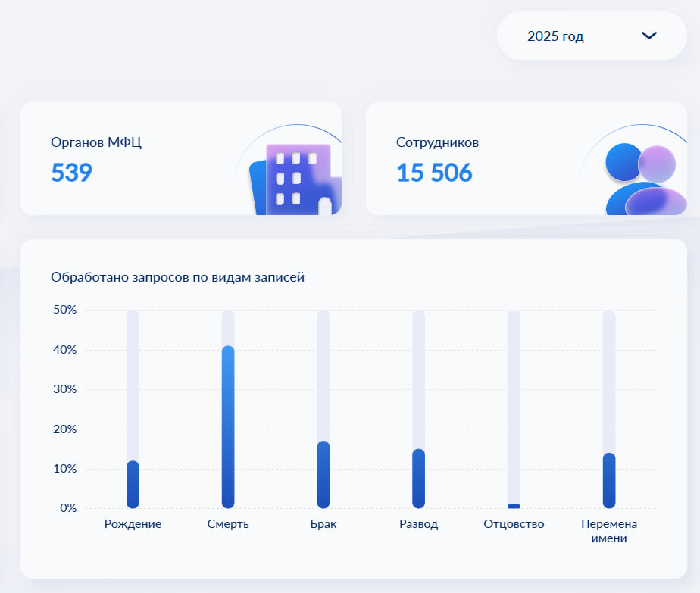Click the Перемена имени bar
Screen dimensions: 700x593
[609, 481]
